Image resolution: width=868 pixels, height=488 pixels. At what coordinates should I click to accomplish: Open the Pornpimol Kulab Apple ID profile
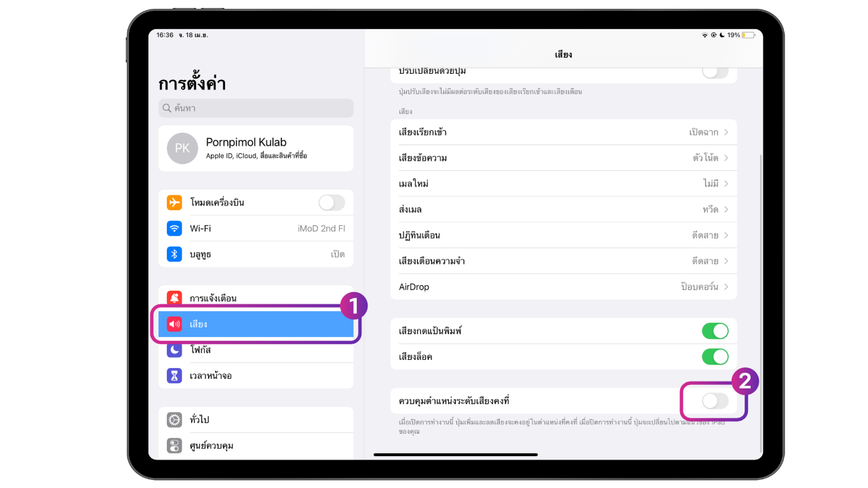(x=256, y=148)
